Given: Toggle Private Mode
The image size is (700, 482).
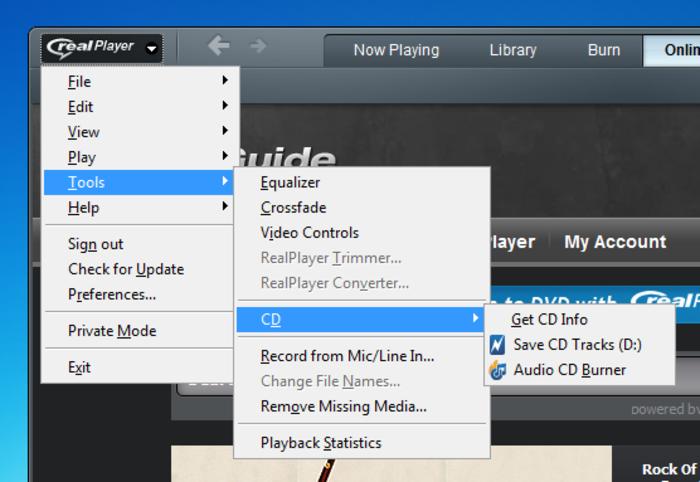Looking at the screenshot, I should [138, 331].
